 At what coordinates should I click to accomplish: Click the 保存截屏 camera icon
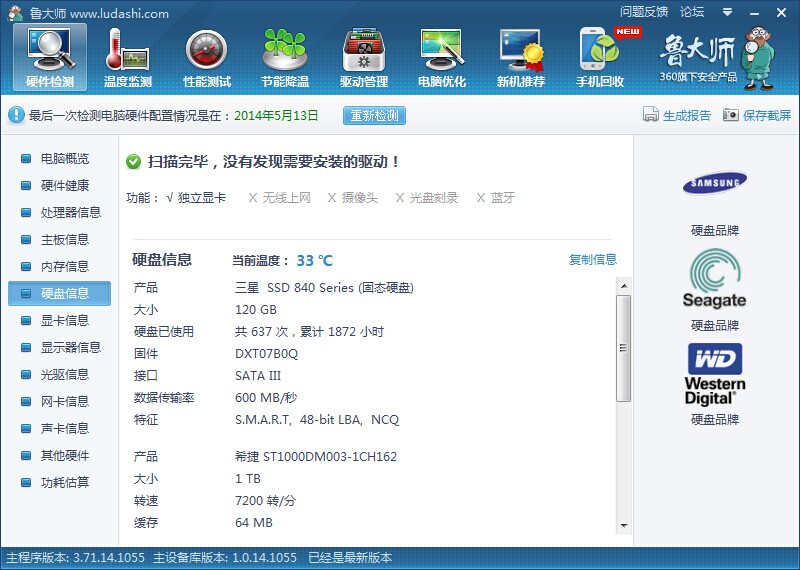(731, 115)
